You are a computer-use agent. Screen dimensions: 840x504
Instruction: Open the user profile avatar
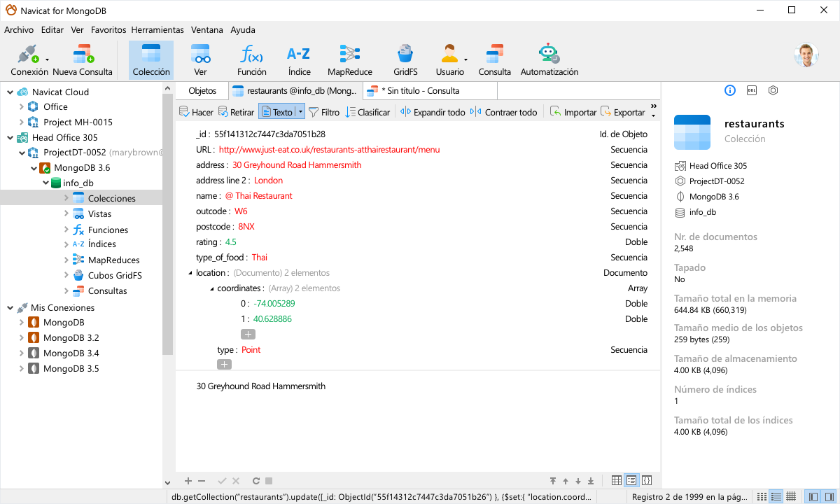pos(806,55)
